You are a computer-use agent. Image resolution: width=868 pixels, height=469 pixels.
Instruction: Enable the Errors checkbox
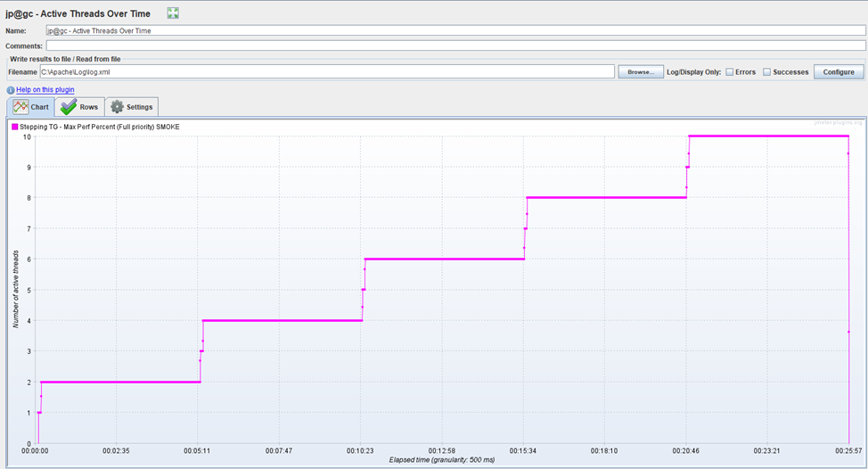click(x=730, y=72)
